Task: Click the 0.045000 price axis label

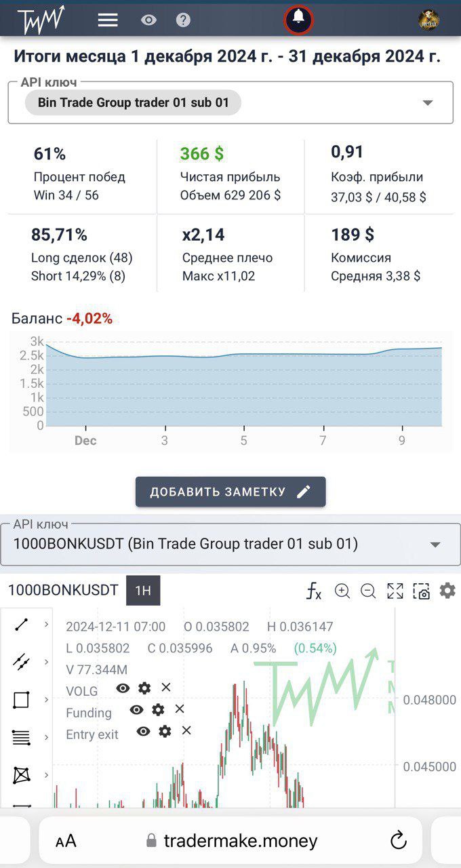Action: (x=429, y=766)
